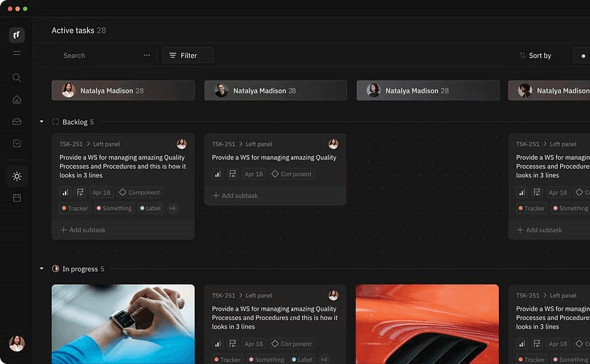The width and height of the screenshot is (590, 364).
Task: Click the app logo in sidebar
Action: coord(16,35)
